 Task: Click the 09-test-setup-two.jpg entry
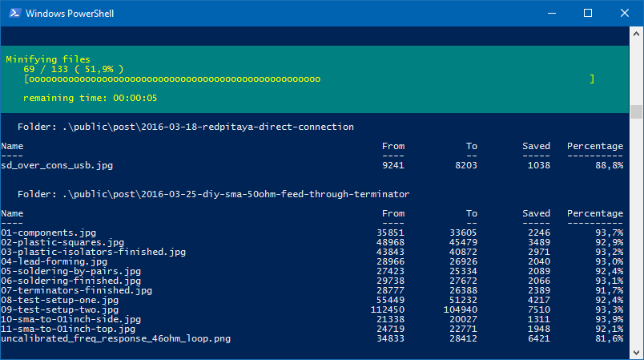point(59,309)
